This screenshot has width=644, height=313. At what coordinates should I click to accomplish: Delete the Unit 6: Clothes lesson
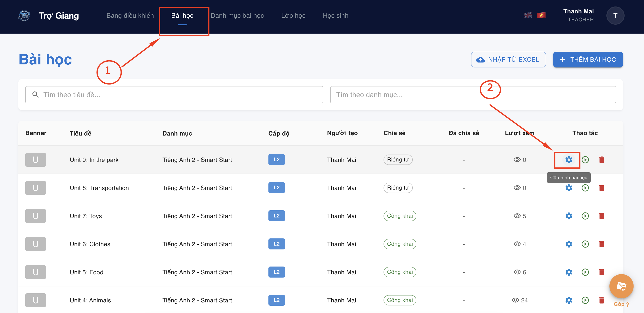point(601,244)
